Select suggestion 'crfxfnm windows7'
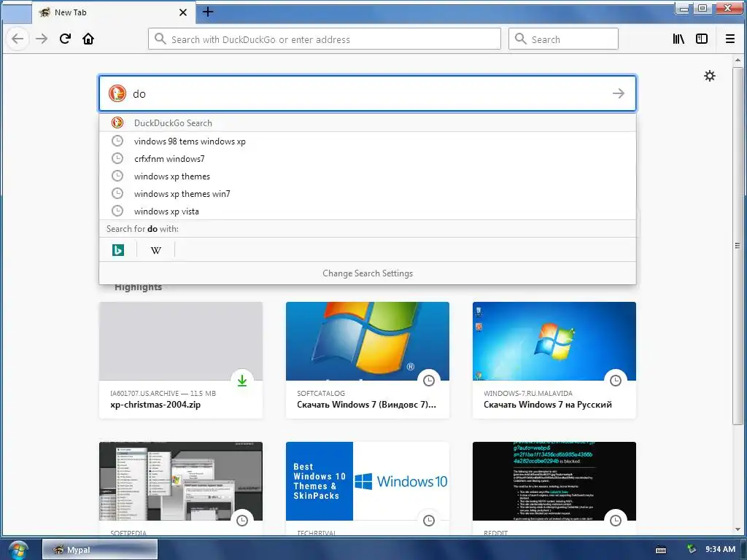Screen dimensions: 747x560 pos(368,158)
